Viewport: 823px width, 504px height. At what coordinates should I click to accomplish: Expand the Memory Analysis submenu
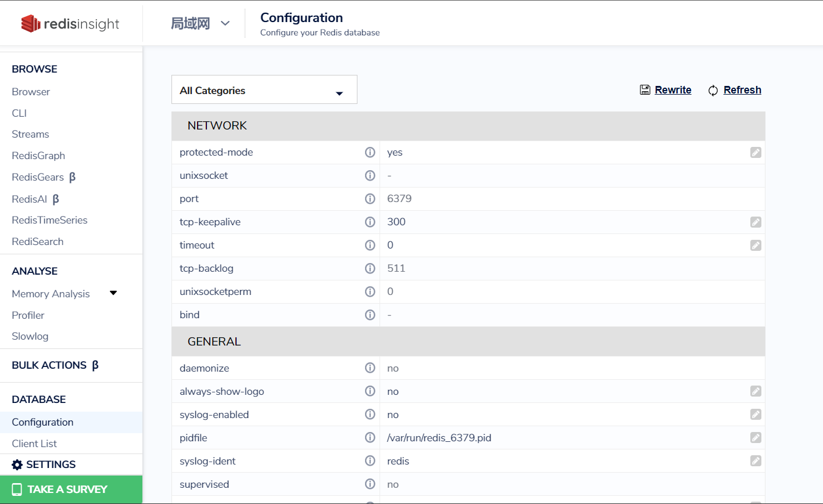click(x=113, y=293)
